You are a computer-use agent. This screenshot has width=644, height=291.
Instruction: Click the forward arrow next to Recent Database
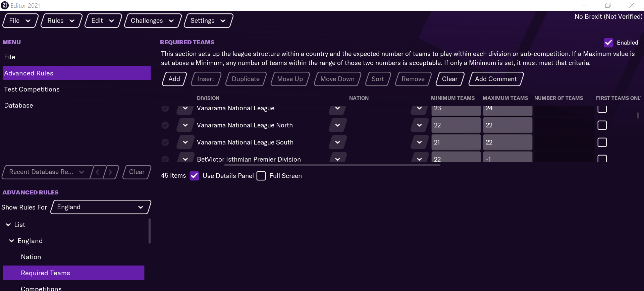point(110,172)
